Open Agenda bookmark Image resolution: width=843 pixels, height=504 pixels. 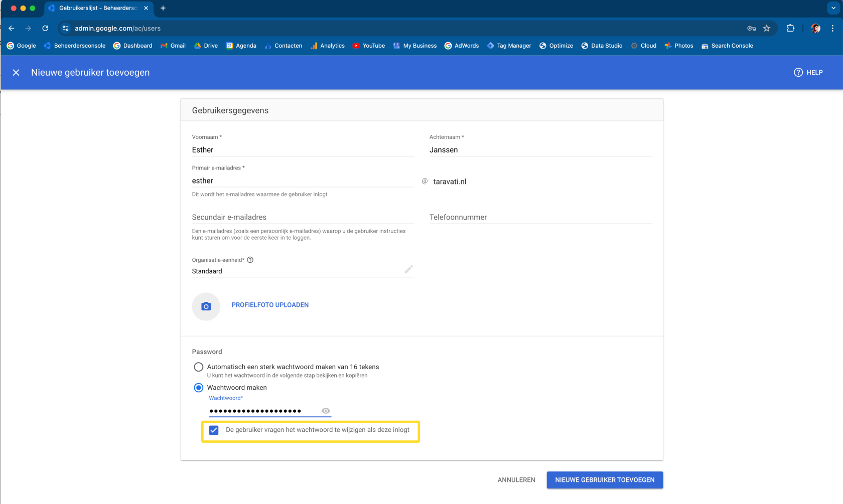(x=241, y=46)
